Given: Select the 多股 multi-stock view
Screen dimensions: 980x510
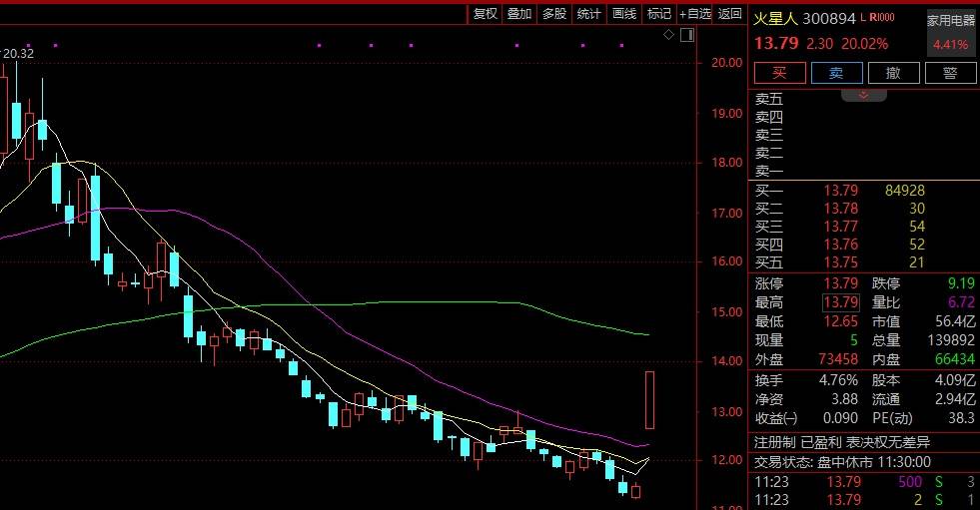Looking at the screenshot, I should click(553, 14).
